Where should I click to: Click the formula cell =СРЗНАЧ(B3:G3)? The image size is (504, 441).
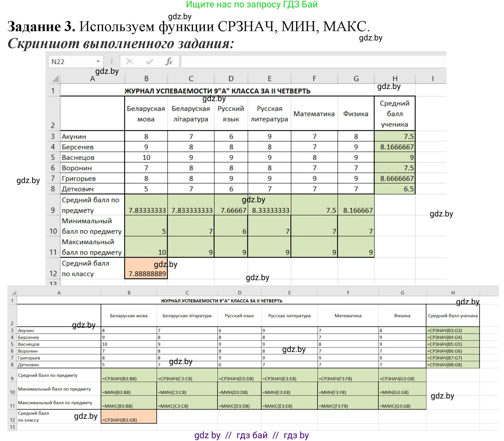[453, 330]
